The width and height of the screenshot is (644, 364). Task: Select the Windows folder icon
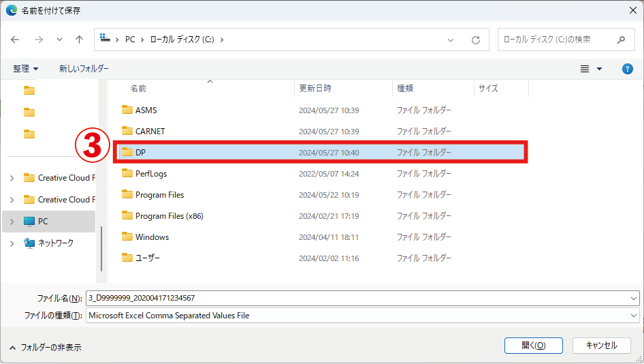click(127, 237)
